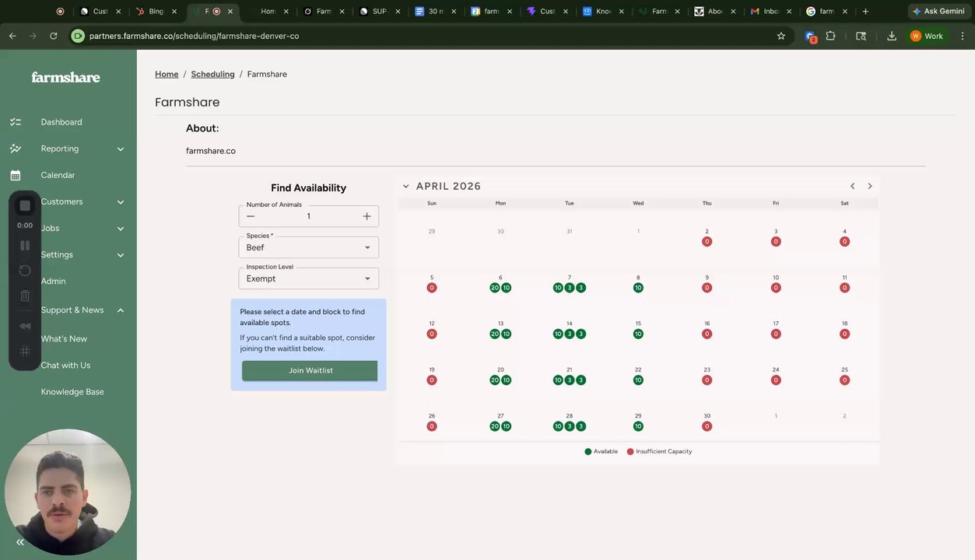Click the red 0 badge on April 2
Viewport: 975px width, 560px height.
coord(707,242)
